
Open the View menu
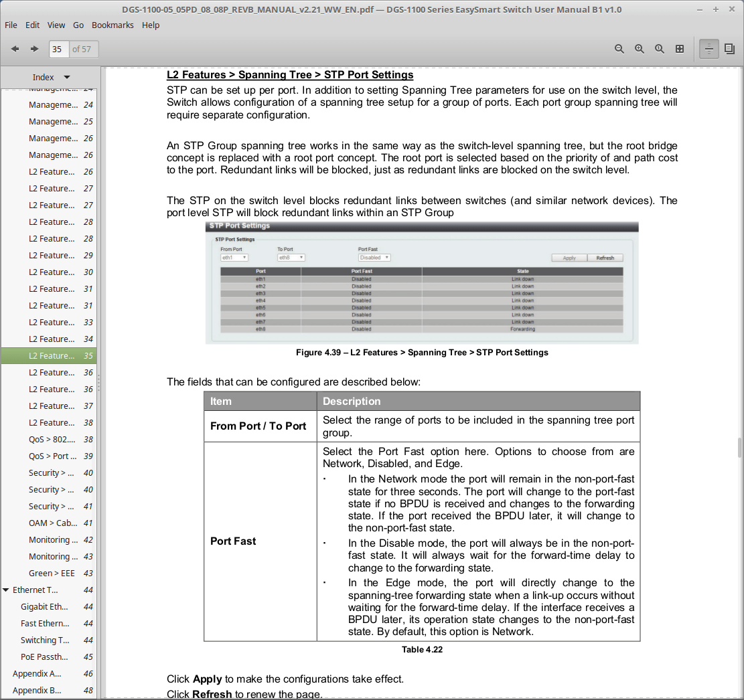(56, 25)
